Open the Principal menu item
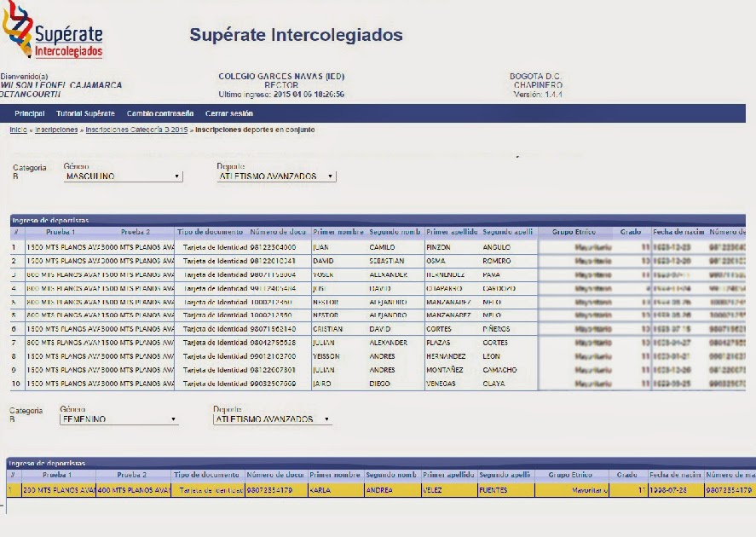Screen dimensions: 756x537 [30, 113]
